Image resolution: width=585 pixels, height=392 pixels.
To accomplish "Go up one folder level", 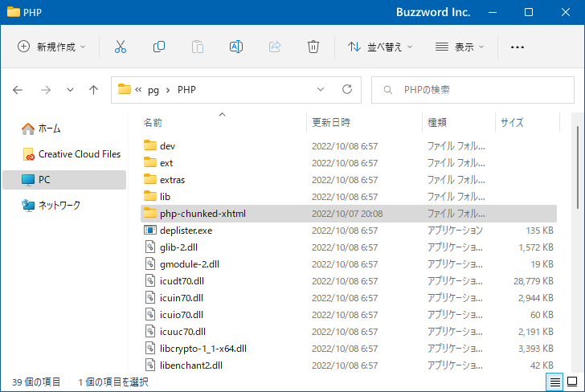I will coord(94,90).
